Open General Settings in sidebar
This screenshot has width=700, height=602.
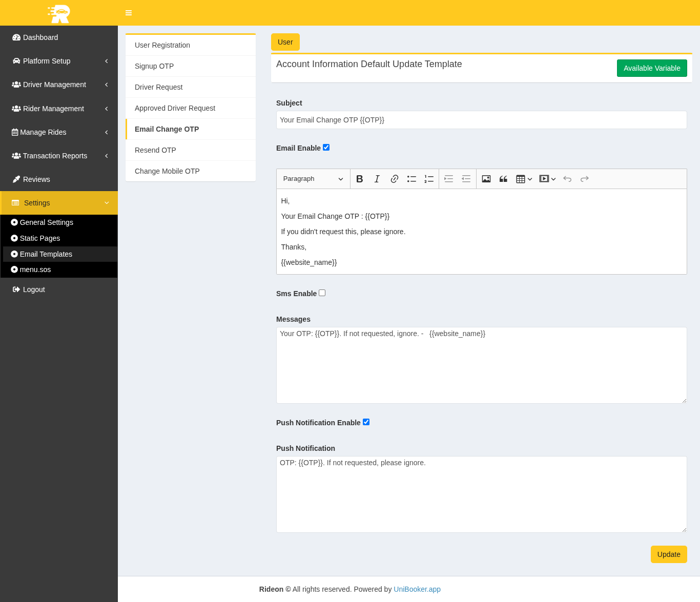coord(46,222)
